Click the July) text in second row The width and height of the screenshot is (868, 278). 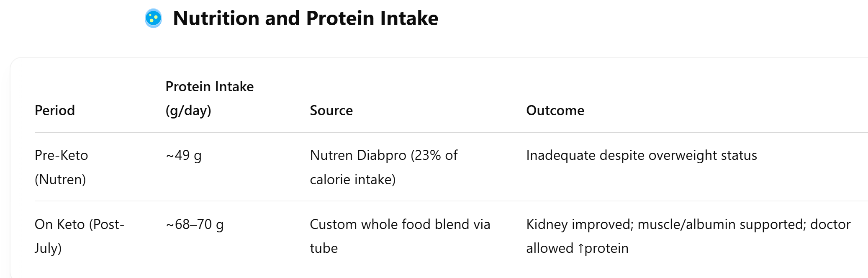[48, 248]
